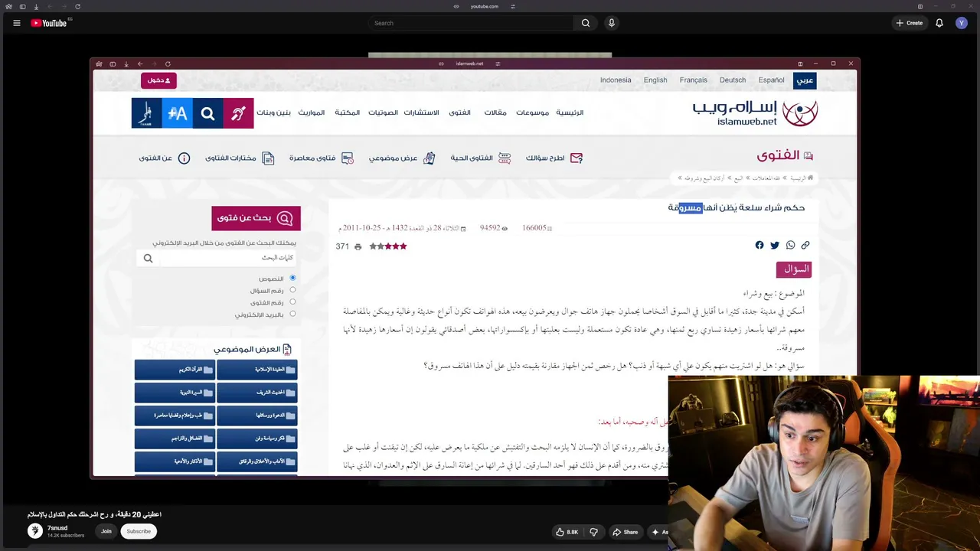Go back in the islamweb.net window
The width and height of the screenshot is (980, 551).
pos(140,64)
